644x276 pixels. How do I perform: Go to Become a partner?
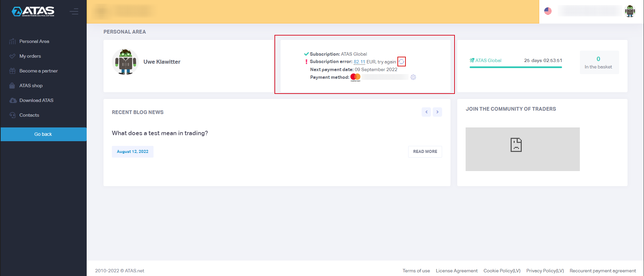pyautogui.click(x=39, y=71)
